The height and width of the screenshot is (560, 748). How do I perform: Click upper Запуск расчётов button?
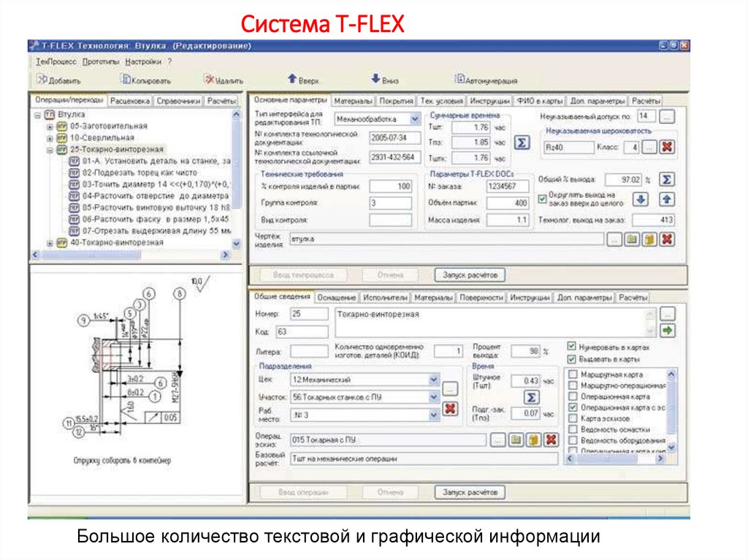[470, 275]
